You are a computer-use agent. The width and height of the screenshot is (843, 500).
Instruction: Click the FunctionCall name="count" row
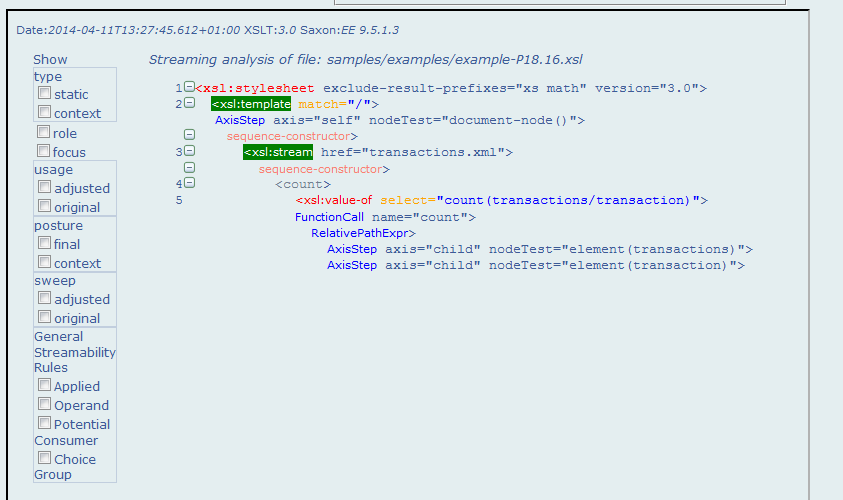pos(385,217)
